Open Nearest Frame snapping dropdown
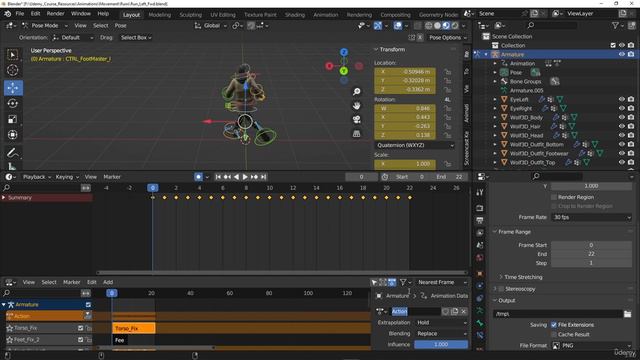 coord(442,282)
